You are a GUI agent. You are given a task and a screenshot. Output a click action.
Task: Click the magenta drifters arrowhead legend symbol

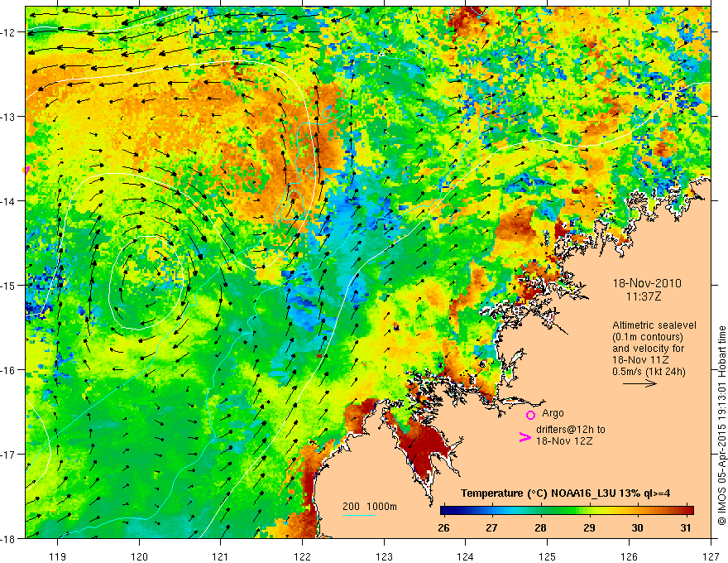[524, 437]
